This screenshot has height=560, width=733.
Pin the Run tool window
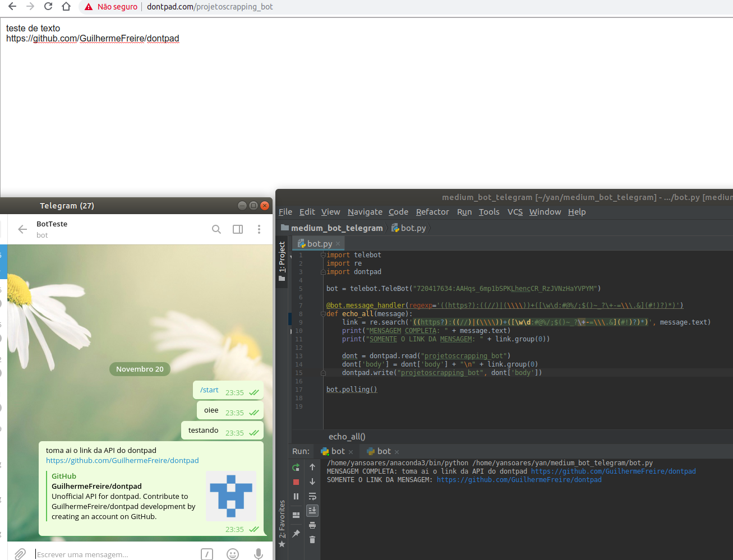point(296,533)
